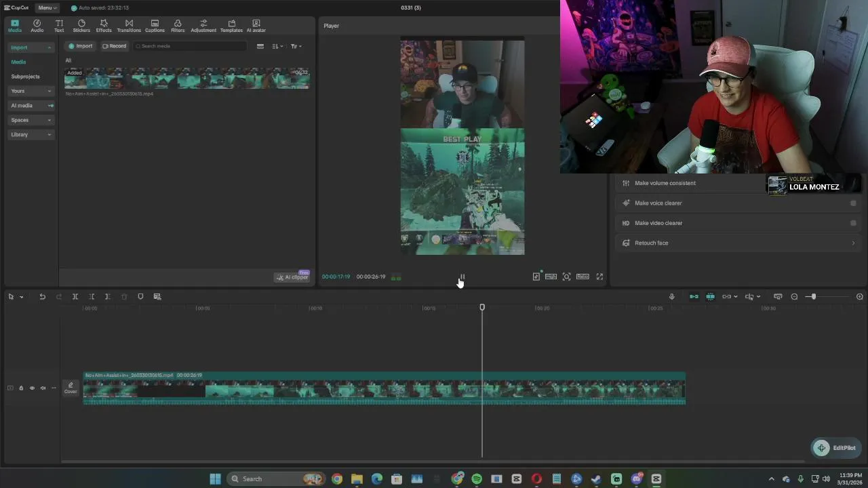Select the imported video thumbnail in the media bin

186,78
